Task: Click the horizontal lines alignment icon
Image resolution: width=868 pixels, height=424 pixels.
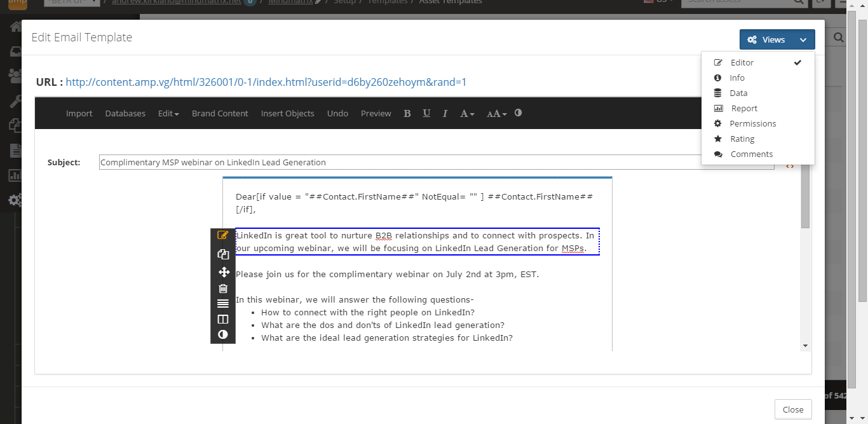Action: pyautogui.click(x=223, y=304)
